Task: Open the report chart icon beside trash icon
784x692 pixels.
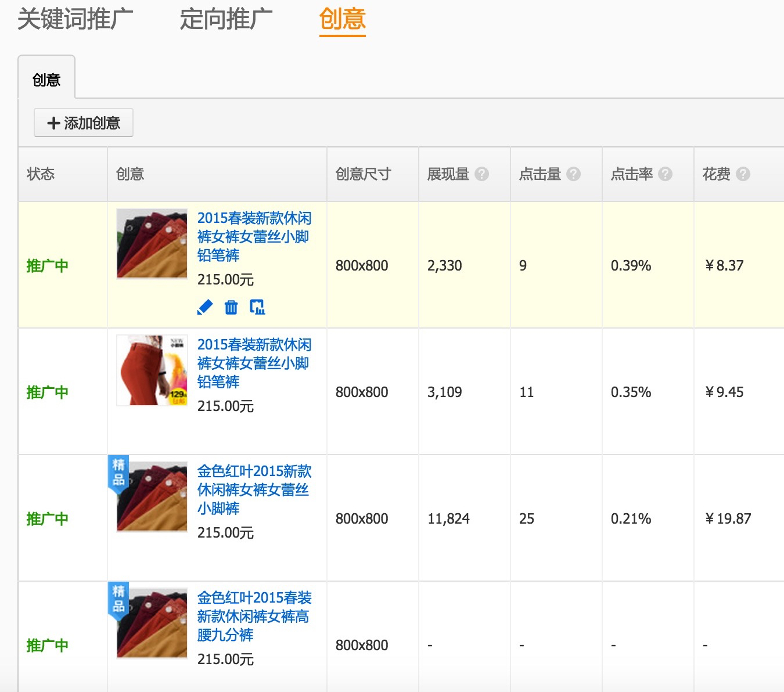Action: click(x=257, y=307)
